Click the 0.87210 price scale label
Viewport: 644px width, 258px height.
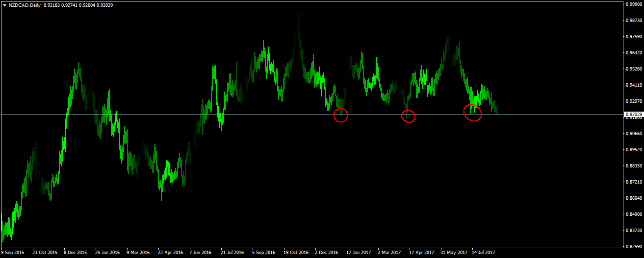634,182
